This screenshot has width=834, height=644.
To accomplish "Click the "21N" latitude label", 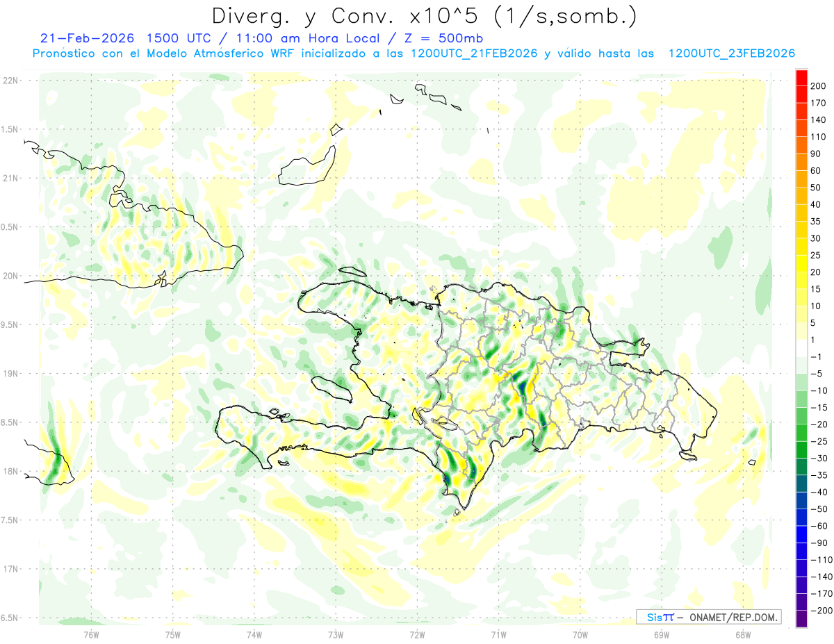I will tap(10, 179).
